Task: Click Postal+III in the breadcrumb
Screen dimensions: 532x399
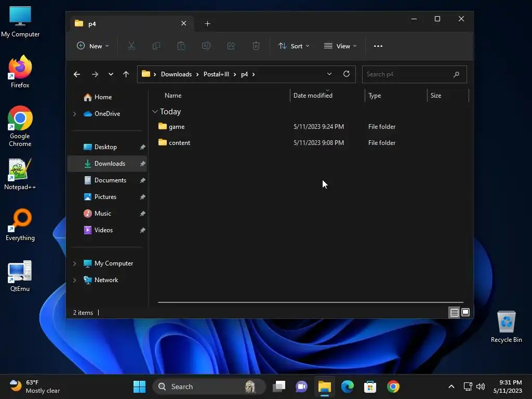Action: pos(216,74)
